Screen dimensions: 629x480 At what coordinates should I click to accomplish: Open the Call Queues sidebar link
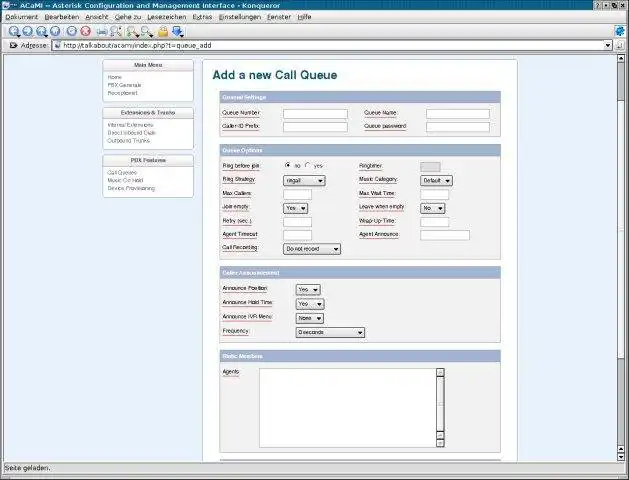tap(122, 172)
